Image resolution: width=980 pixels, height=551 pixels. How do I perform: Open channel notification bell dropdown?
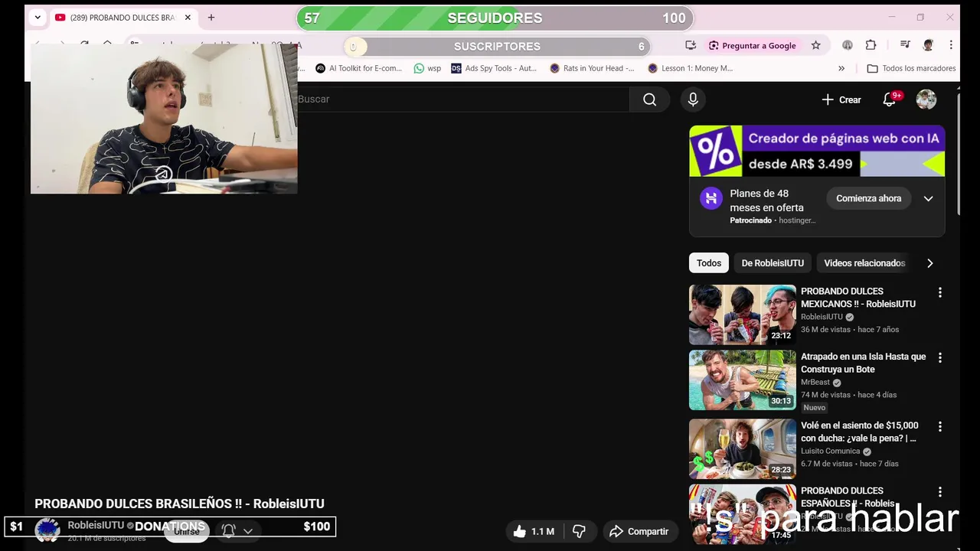[x=237, y=530]
